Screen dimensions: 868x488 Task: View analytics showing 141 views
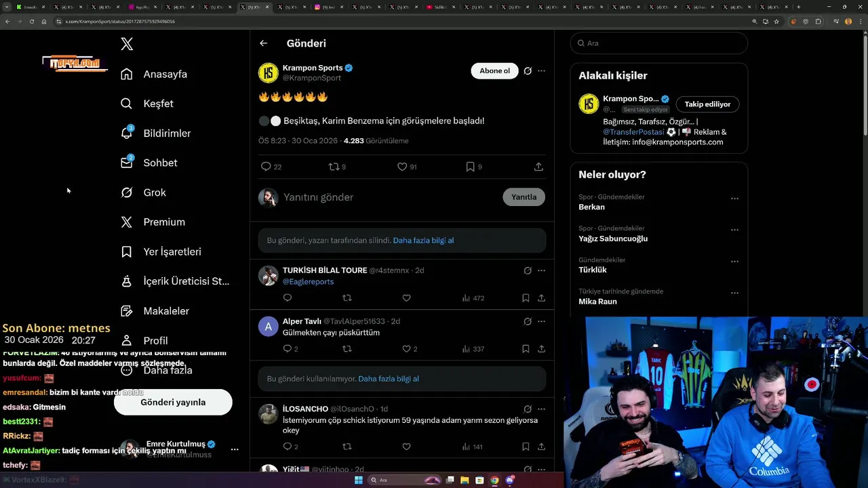pyautogui.click(x=473, y=447)
